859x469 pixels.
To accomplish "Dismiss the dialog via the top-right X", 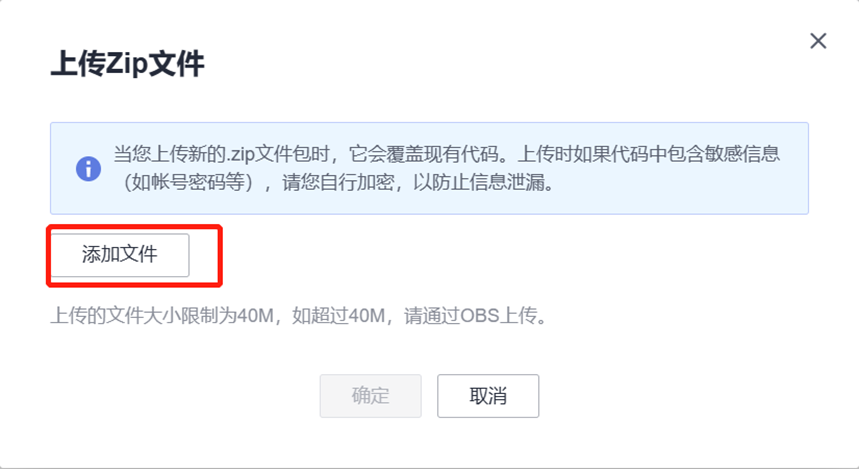I will [x=818, y=41].
